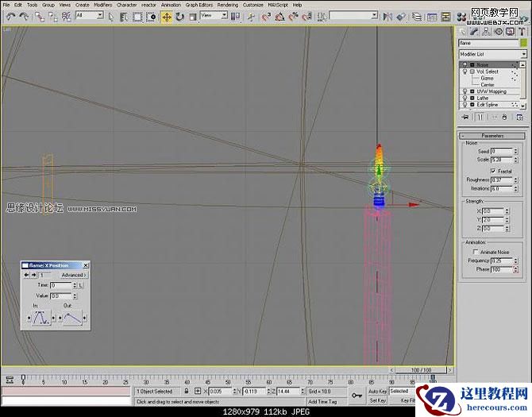Open the Graph Editors menu
The image size is (532, 417).
(199, 5)
